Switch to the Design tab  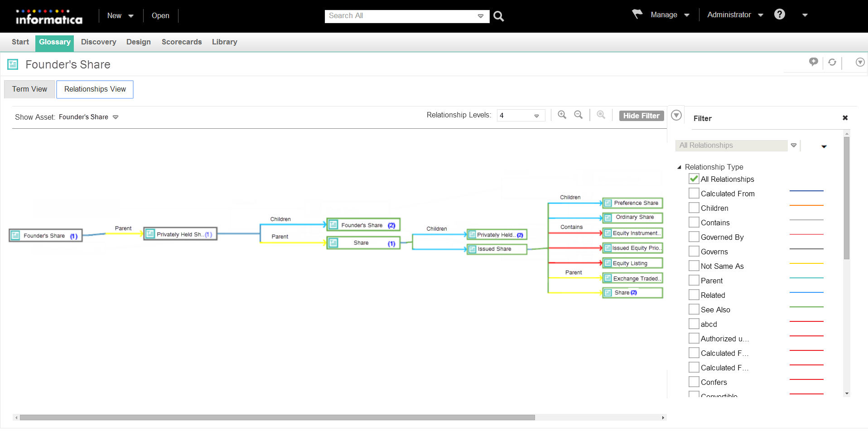(139, 42)
